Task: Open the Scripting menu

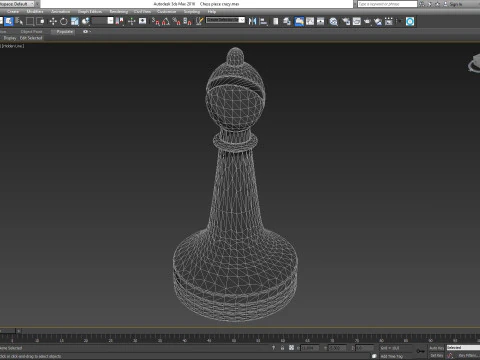Action: click(x=192, y=11)
